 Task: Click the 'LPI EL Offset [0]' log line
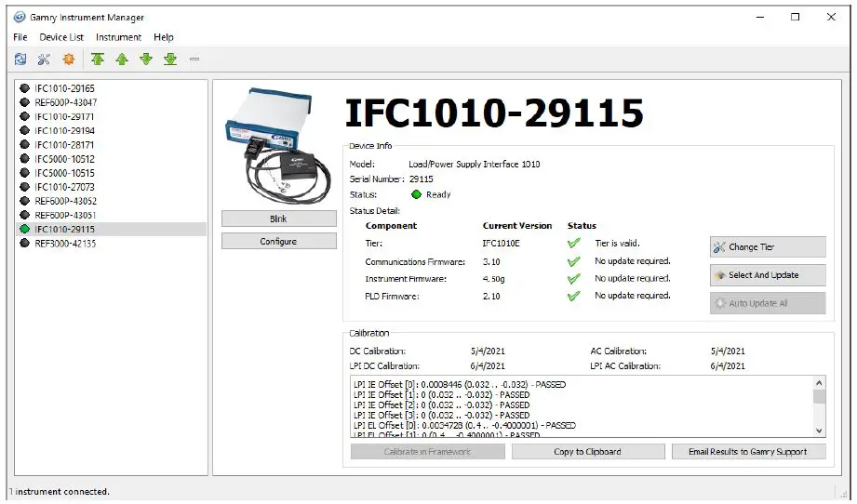[x=464, y=425]
